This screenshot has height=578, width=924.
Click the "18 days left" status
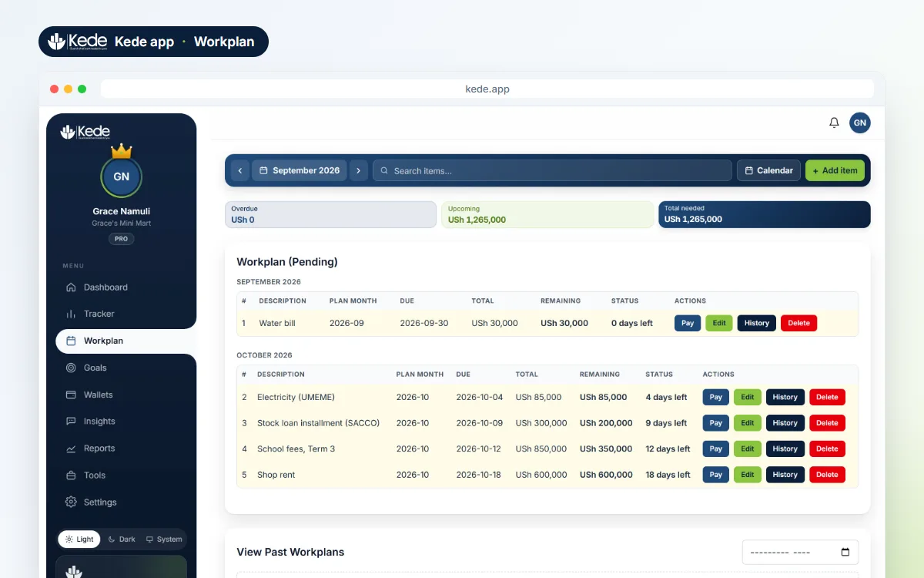(x=668, y=475)
